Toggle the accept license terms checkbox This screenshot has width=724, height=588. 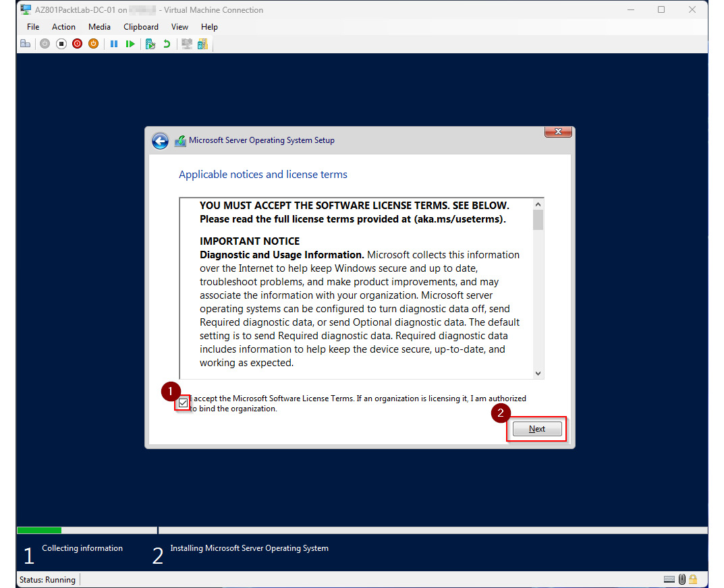pos(184,403)
